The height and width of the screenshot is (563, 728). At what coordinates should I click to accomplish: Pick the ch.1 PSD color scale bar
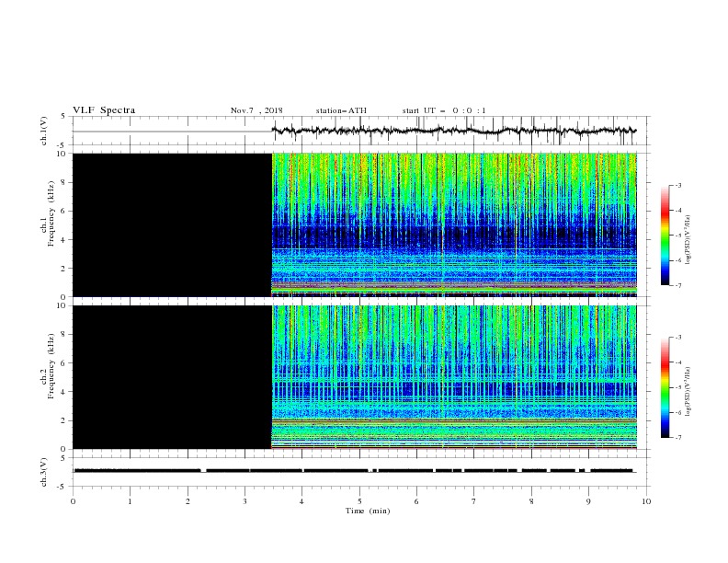(665, 236)
